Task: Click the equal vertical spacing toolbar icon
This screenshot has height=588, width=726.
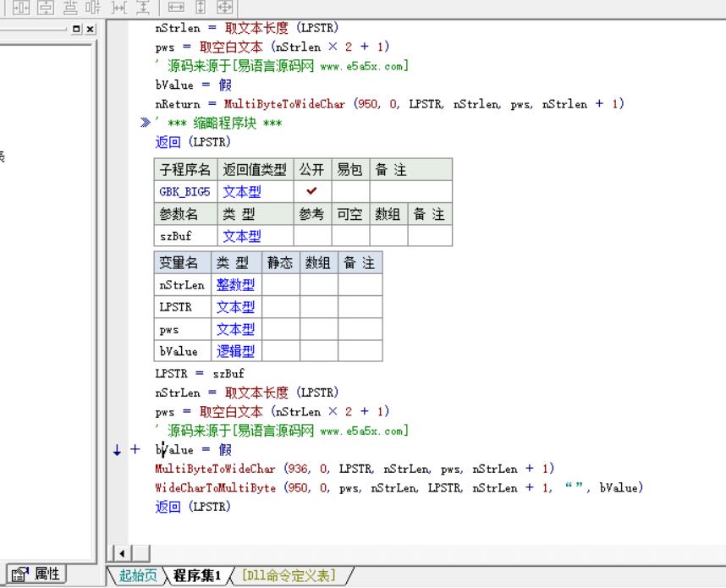Action: [x=143, y=7]
